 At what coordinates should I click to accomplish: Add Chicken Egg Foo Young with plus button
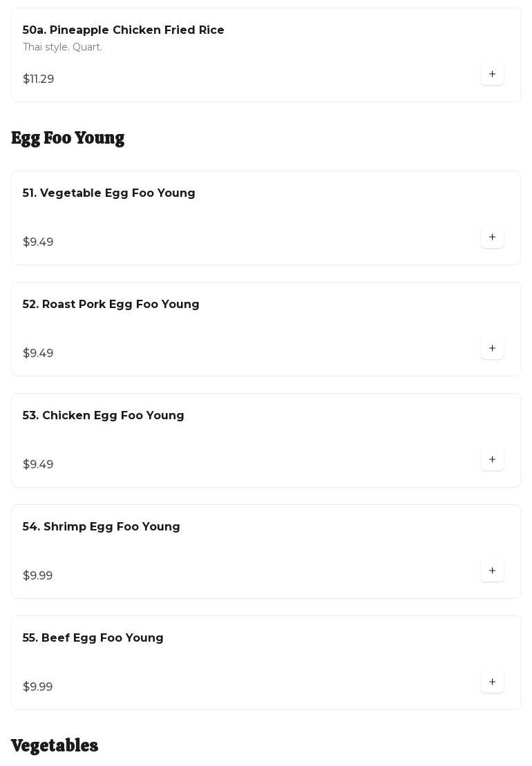[492, 460]
